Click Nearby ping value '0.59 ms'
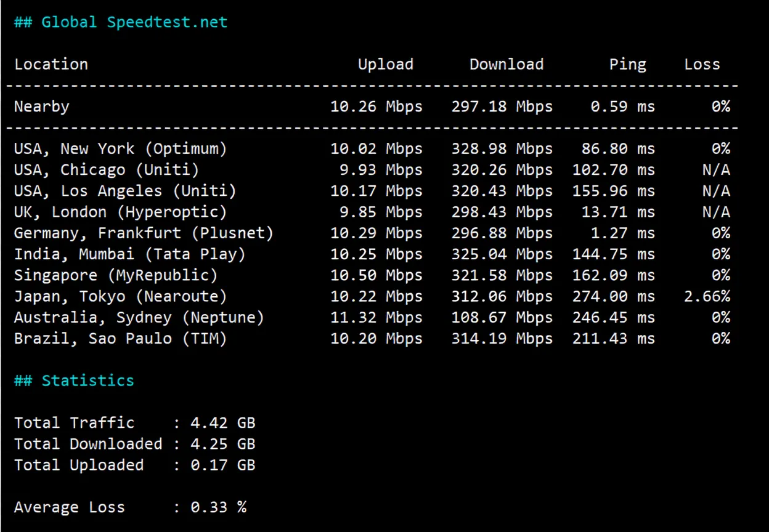769x532 pixels. (x=623, y=107)
